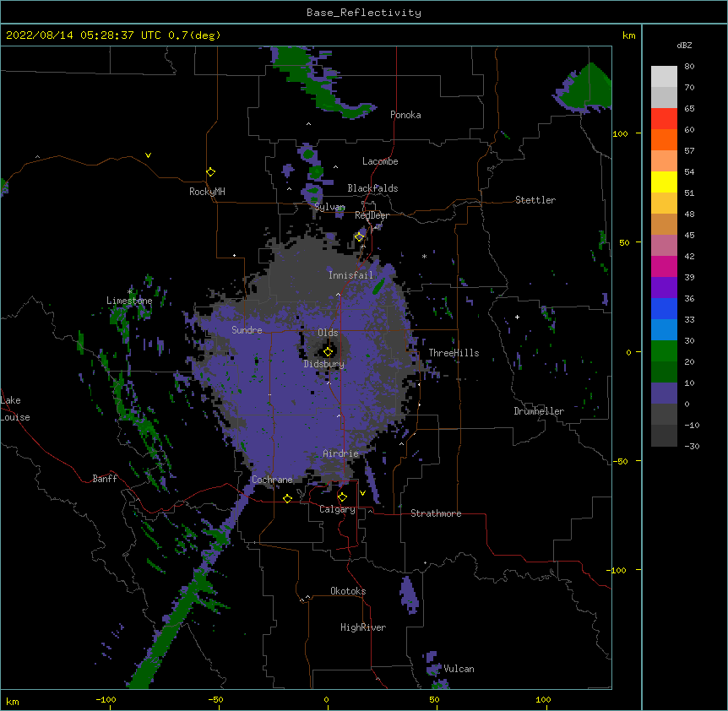This screenshot has height=711, width=728.
Task: Select the Cochrane label
Action: tap(272, 480)
